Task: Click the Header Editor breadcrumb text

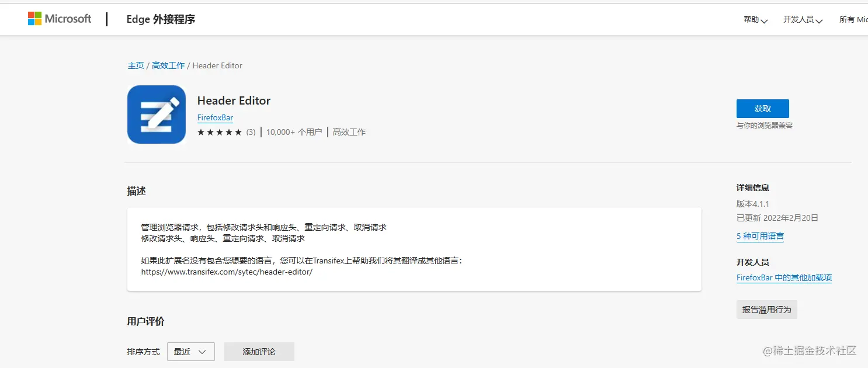Action: tap(217, 65)
